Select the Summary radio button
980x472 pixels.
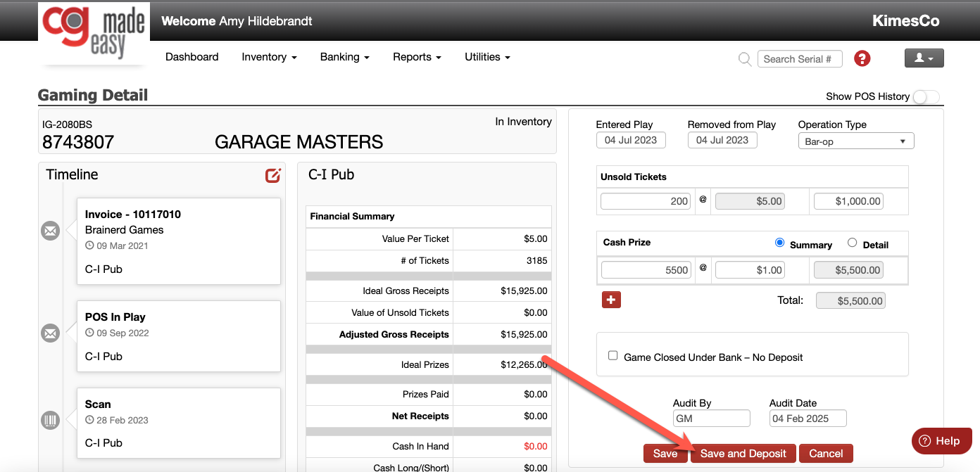(779, 243)
